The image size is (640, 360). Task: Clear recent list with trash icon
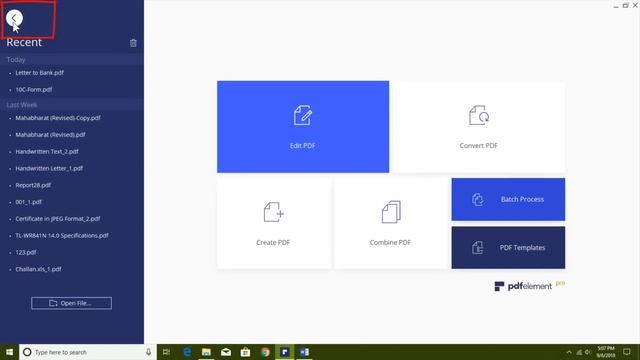[133, 43]
